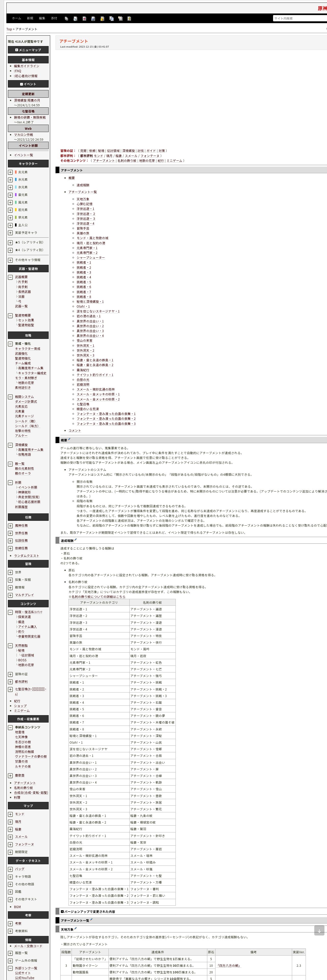This screenshot has width=327, height=980.
Task: Collapse the 戦闘システム tree node
Action: point(10,397)
